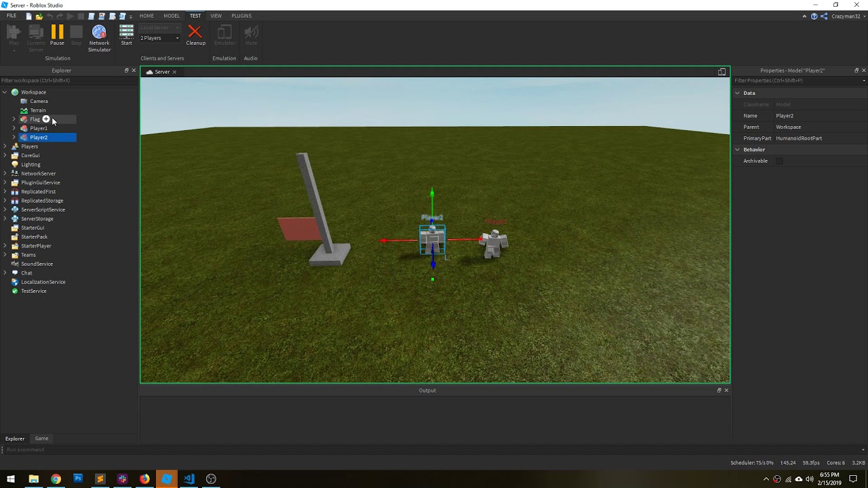Click the StarterGui folder icon
This screenshot has height=488, width=868.
click(x=15, y=228)
